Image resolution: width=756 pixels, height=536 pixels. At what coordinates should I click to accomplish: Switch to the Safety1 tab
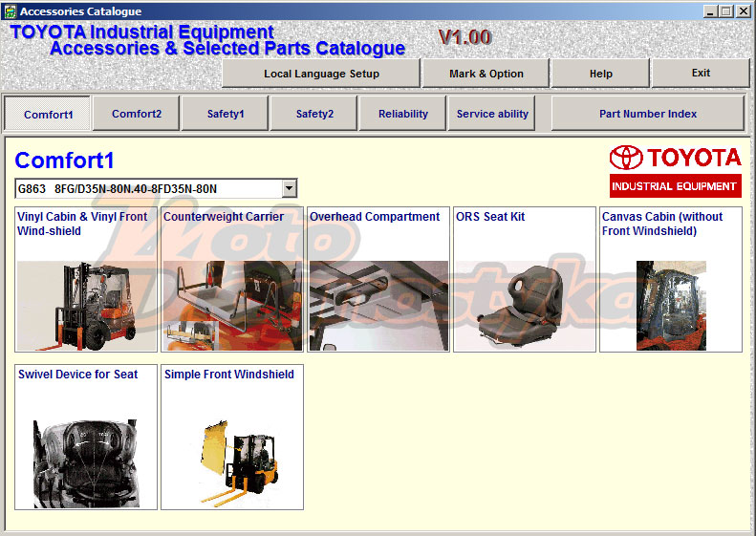click(x=226, y=114)
